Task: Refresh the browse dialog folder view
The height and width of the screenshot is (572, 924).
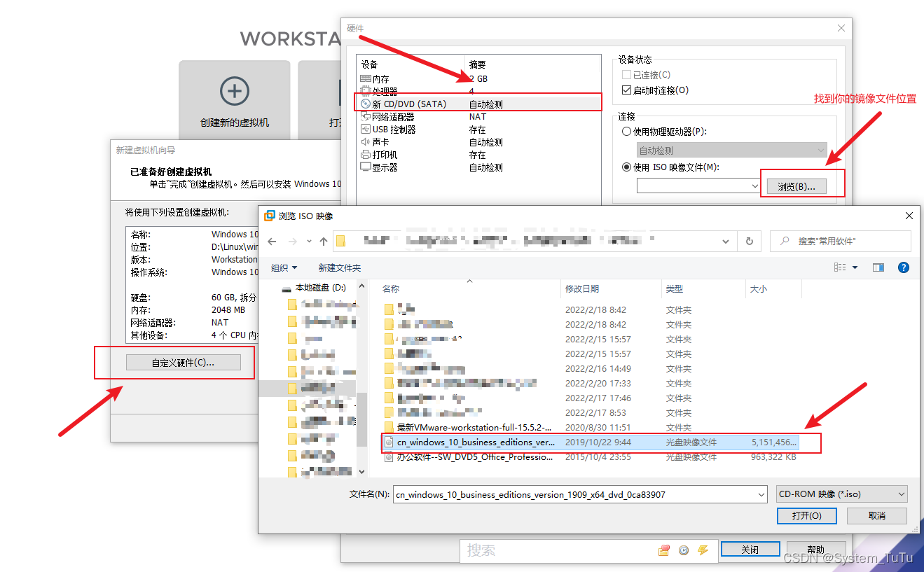Action: pos(749,241)
